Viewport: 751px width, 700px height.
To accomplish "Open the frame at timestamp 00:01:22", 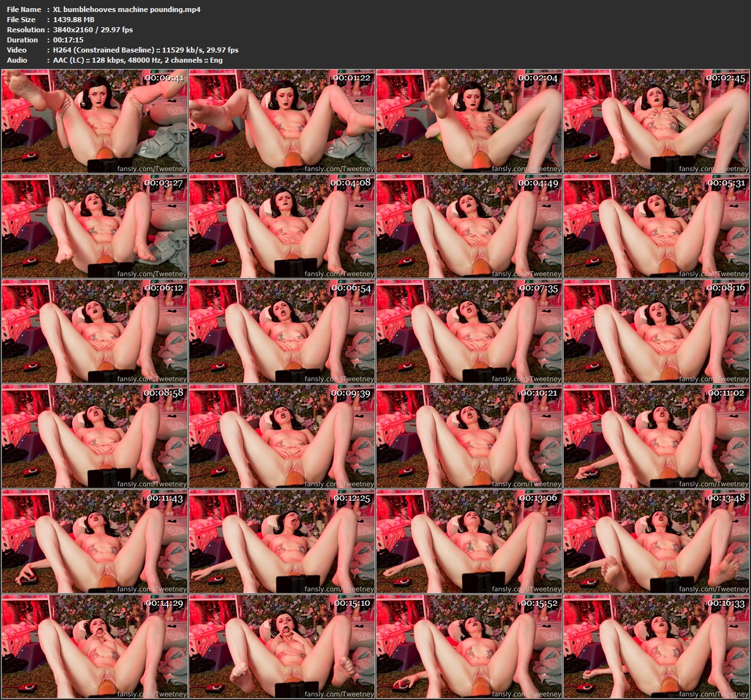I will 282,121.
